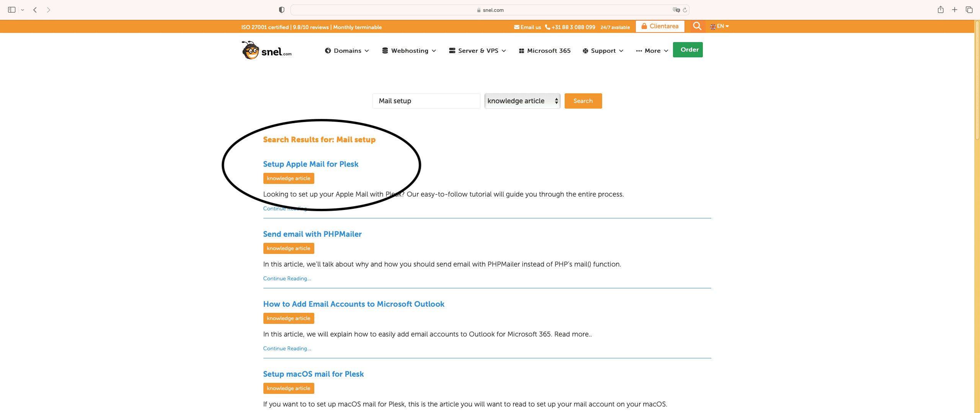The width and height of the screenshot is (980, 413).
Task: Open Safari sidebar panel icon
Action: tap(11, 10)
